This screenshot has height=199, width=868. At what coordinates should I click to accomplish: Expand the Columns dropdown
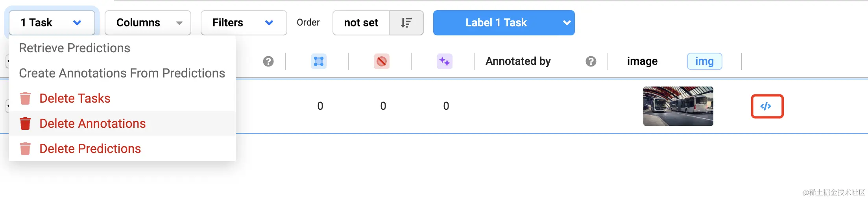(x=148, y=23)
